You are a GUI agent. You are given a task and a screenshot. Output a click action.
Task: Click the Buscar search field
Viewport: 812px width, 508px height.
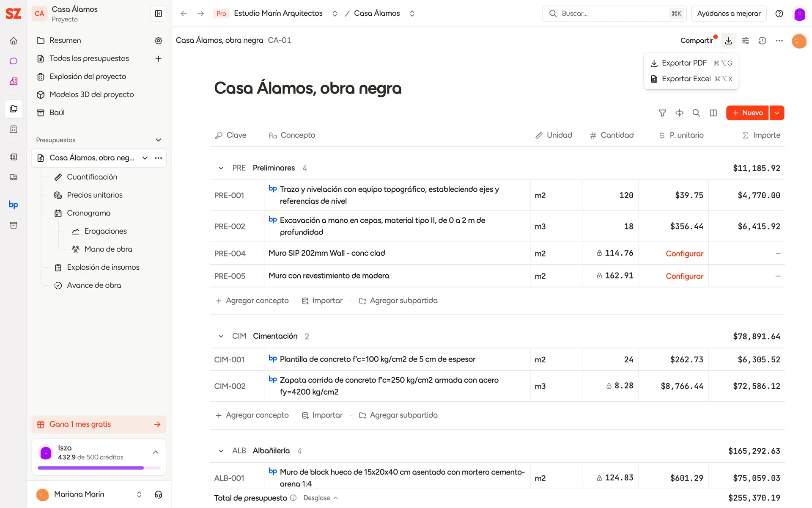click(x=614, y=14)
